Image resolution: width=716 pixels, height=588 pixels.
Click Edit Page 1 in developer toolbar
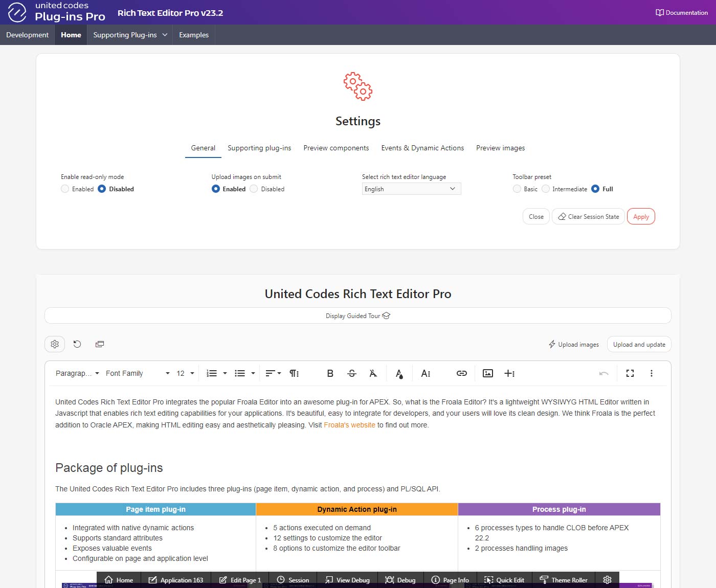tap(240, 580)
